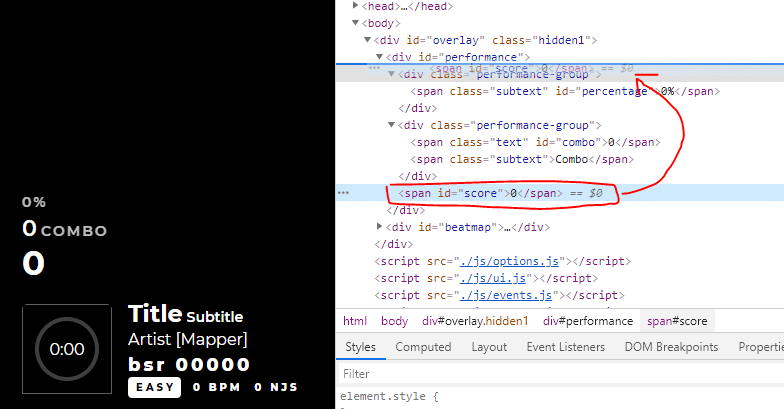The width and height of the screenshot is (784, 409).
Task: Click the Subtitle text in overlay
Action: coord(214,316)
